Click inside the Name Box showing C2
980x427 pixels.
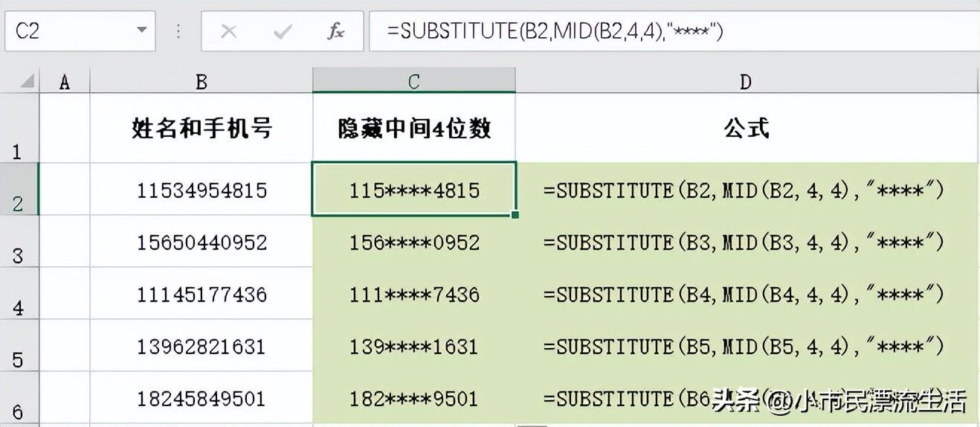click(x=67, y=31)
